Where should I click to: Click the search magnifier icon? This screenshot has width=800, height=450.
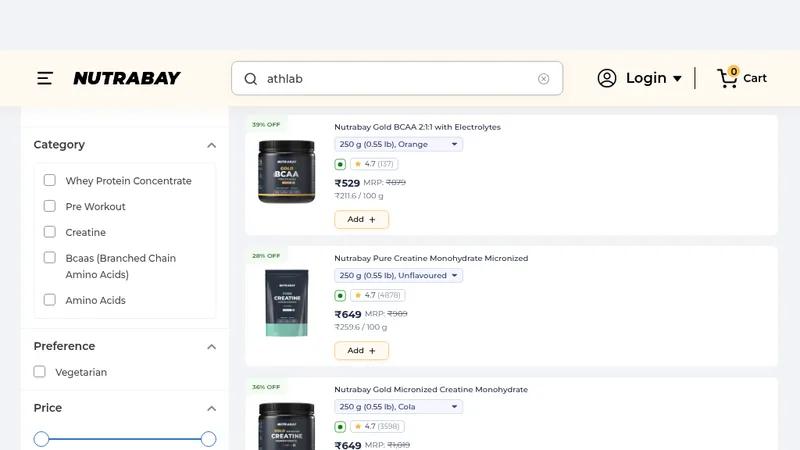point(251,79)
